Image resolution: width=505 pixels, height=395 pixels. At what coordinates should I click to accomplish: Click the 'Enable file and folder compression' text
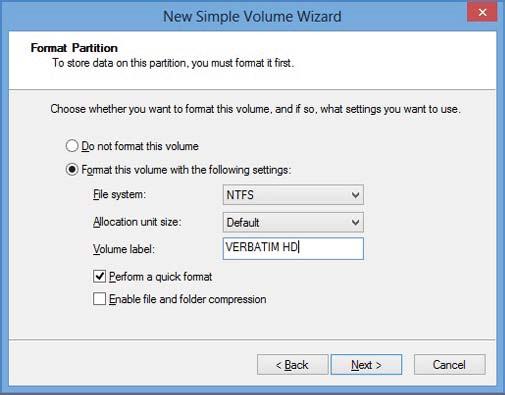[x=188, y=299]
